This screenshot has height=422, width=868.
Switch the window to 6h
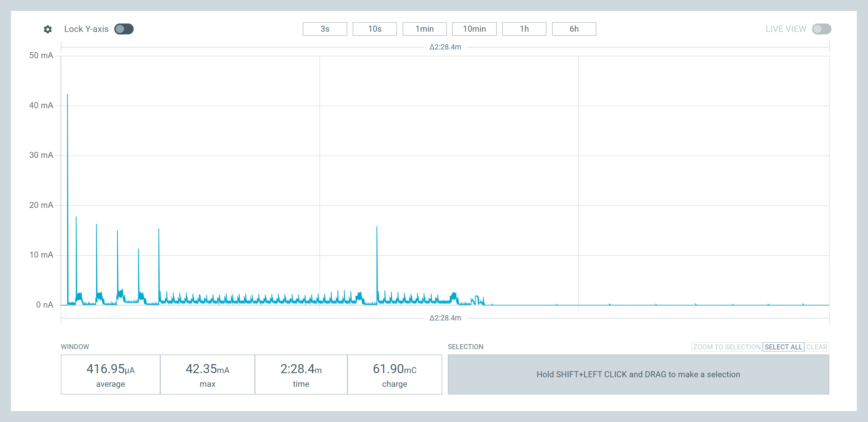[574, 29]
